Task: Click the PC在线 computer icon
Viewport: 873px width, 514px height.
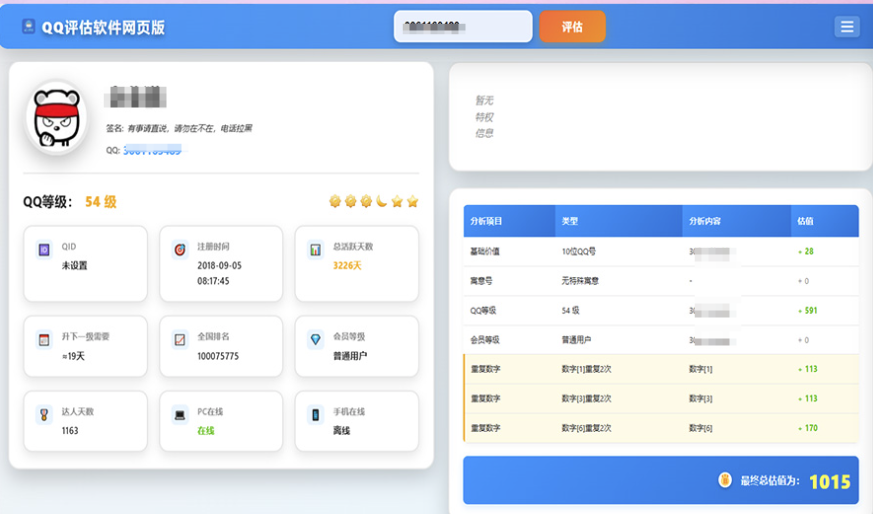Action: [180, 414]
